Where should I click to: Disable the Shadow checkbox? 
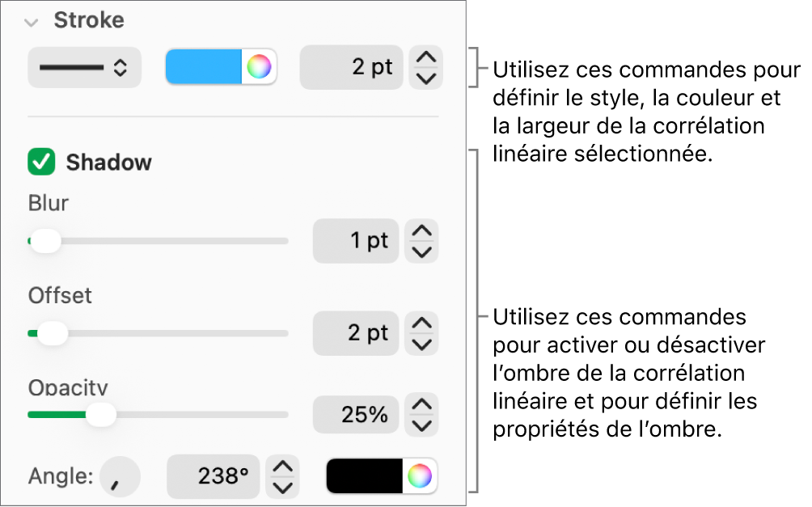[42, 162]
